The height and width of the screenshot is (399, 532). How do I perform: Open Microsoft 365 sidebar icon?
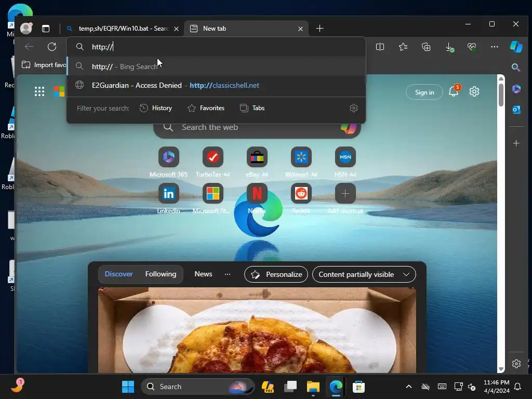[x=516, y=89]
